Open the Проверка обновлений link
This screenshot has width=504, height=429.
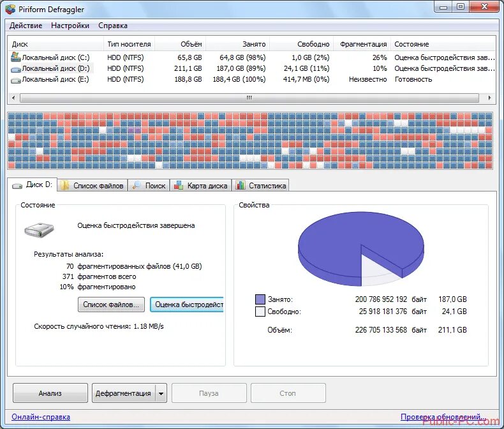[443, 417]
